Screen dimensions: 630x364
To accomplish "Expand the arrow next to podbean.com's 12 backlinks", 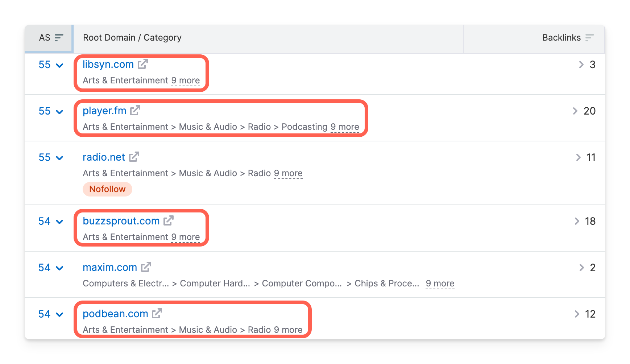I will 576,314.
